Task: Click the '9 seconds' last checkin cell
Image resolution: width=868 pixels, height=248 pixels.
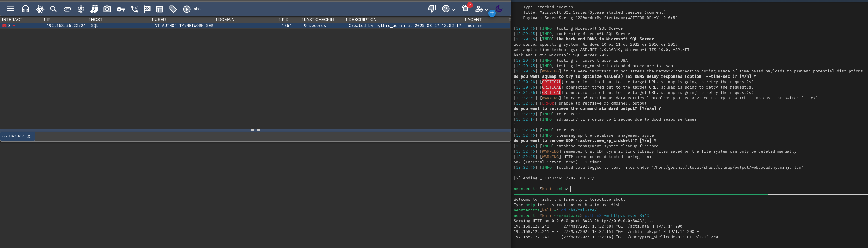Action: coord(315,26)
